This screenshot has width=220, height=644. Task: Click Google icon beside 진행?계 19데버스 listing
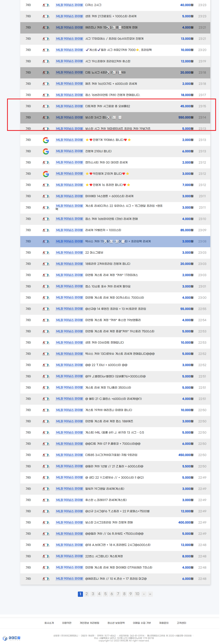(x=46, y=140)
